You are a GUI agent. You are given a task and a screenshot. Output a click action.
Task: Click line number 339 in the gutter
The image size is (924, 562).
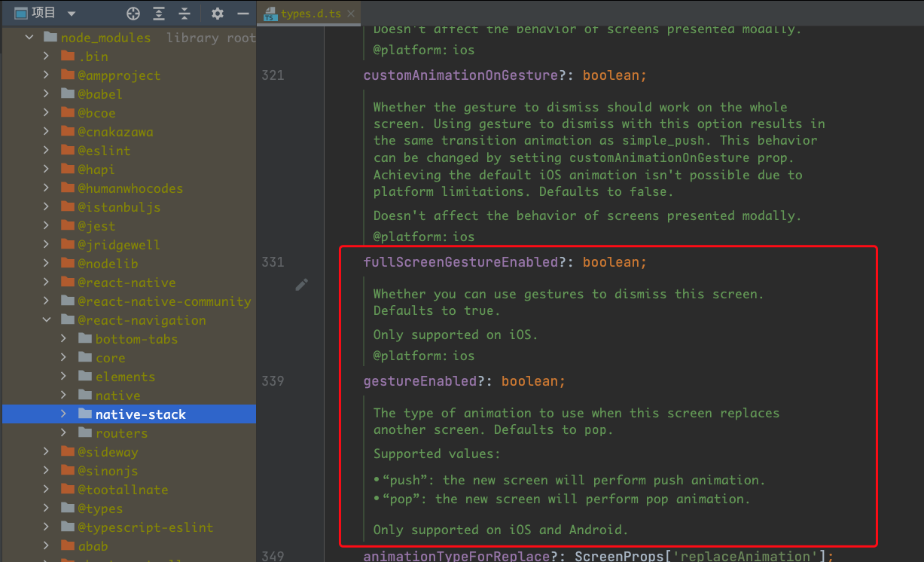(273, 381)
